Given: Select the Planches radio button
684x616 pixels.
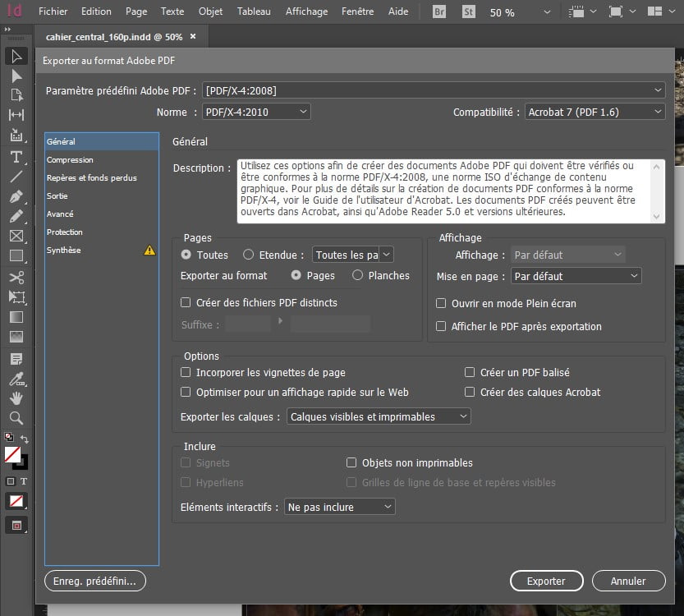Looking at the screenshot, I should coord(357,276).
